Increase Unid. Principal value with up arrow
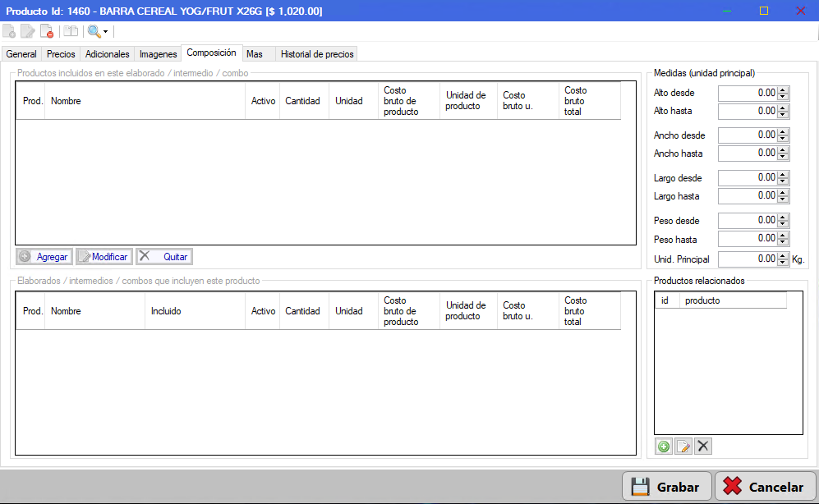The height and width of the screenshot is (504, 819). (782, 255)
